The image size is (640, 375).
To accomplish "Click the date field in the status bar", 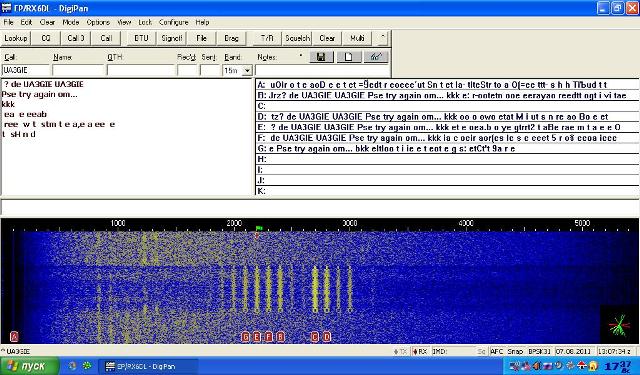I will 574,351.
